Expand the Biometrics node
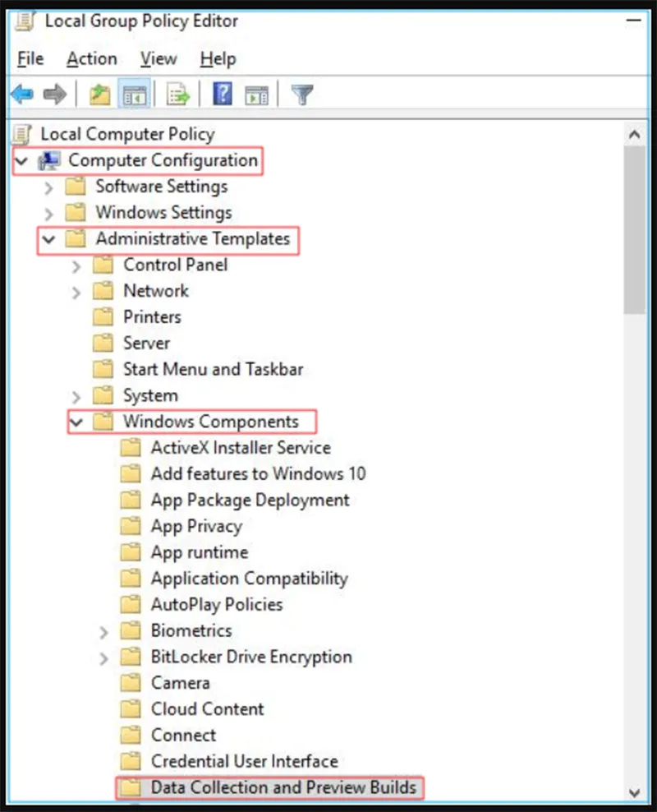The image size is (657, 812). pyautogui.click(x=103, y=632)
